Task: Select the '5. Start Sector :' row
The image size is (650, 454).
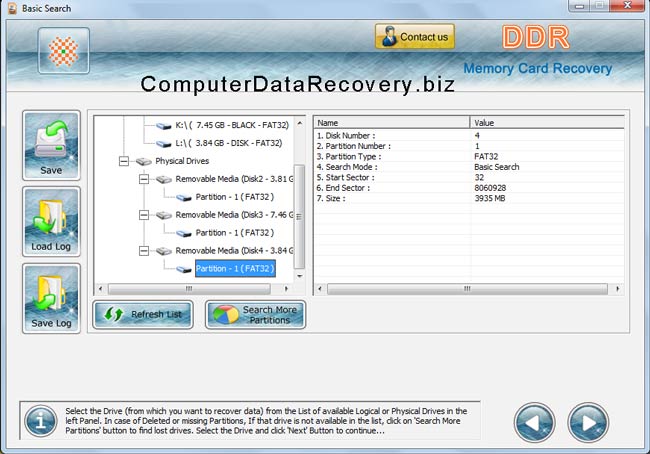Action: point(469,177)
